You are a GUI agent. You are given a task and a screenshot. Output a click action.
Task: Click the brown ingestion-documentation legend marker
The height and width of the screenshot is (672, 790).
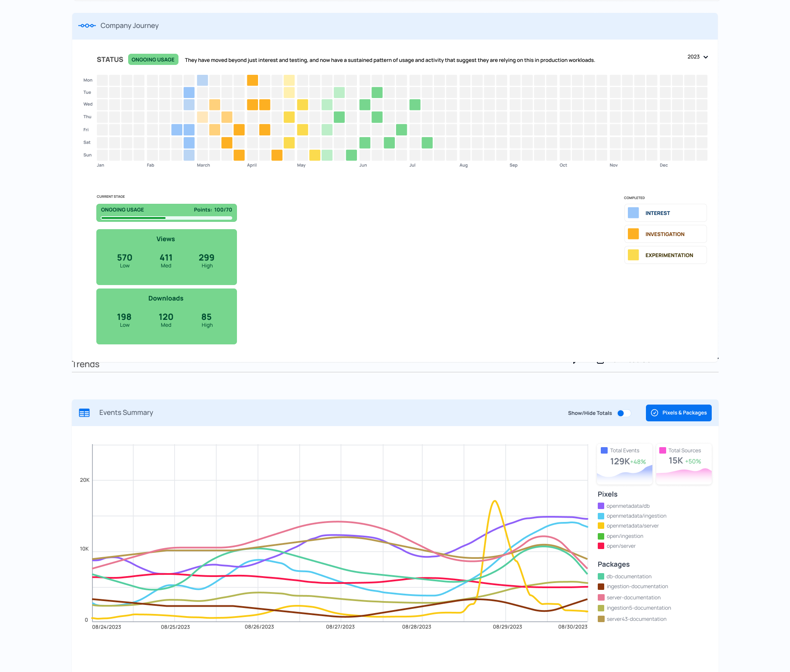[x=601, y=586]
